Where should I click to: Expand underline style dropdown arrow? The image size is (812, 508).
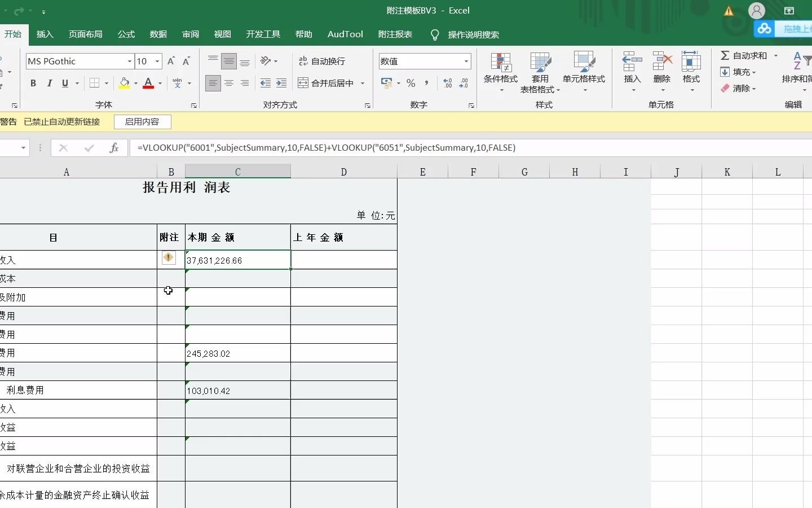pos(77,84)
